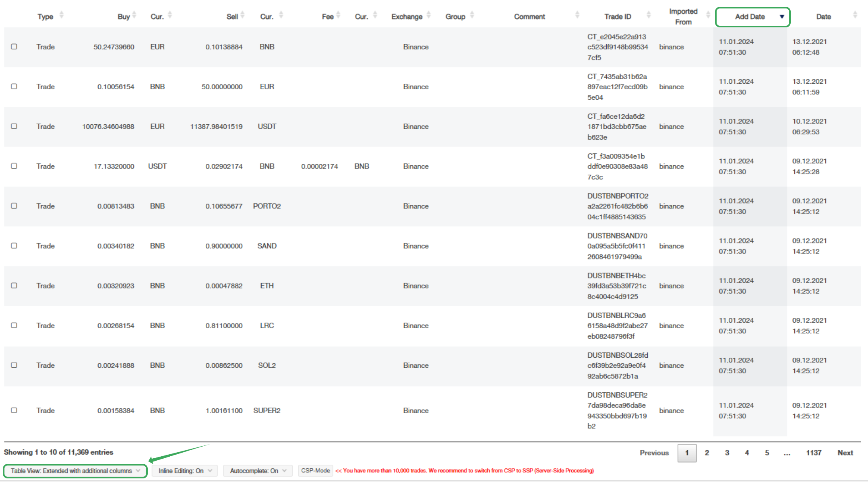Image resolution: width=868 pixels, height=482 pixels.
Task: Jump to last page 1137
Action: [814, 453]
